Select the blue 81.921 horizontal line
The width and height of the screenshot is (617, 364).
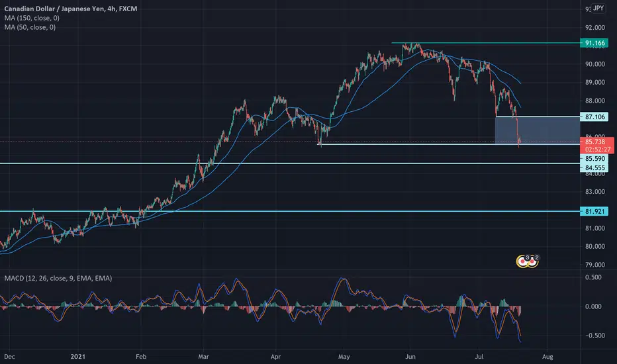[x=290, y=211]
